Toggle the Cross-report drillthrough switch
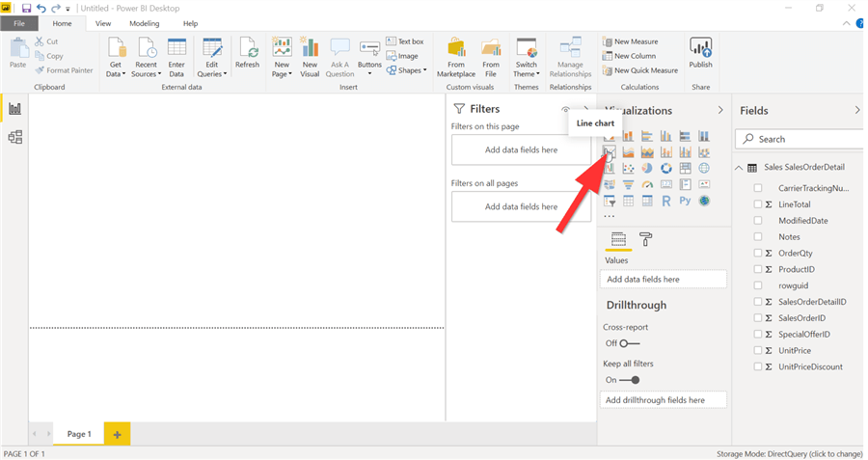868x460 pixels. click(x=630, y=343)
